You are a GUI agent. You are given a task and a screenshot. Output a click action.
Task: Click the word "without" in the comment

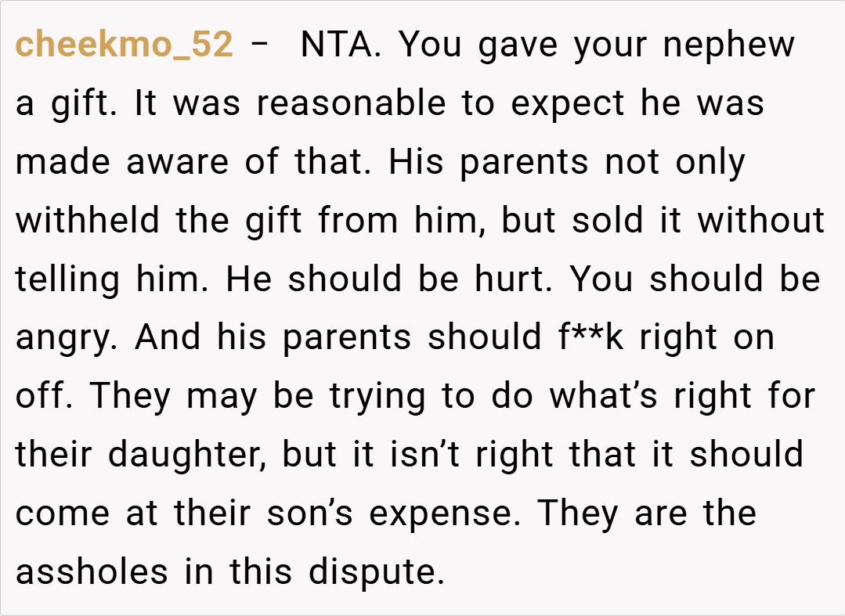point(760,221)
